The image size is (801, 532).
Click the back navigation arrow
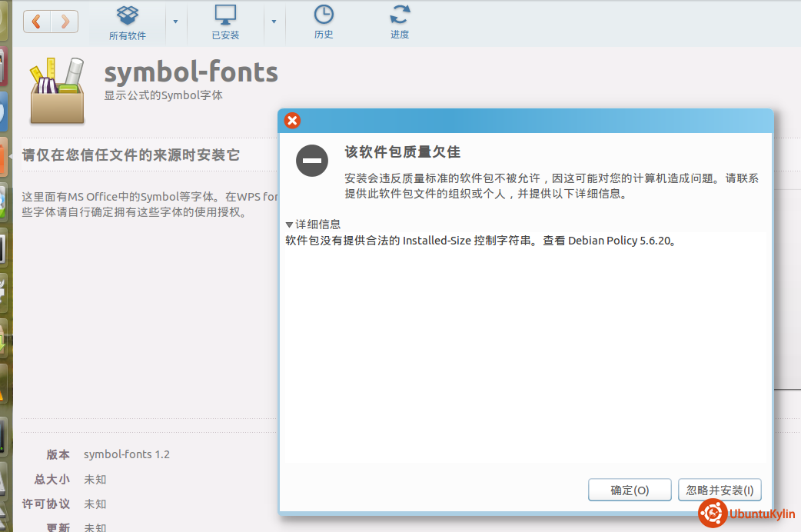[37, 22]
